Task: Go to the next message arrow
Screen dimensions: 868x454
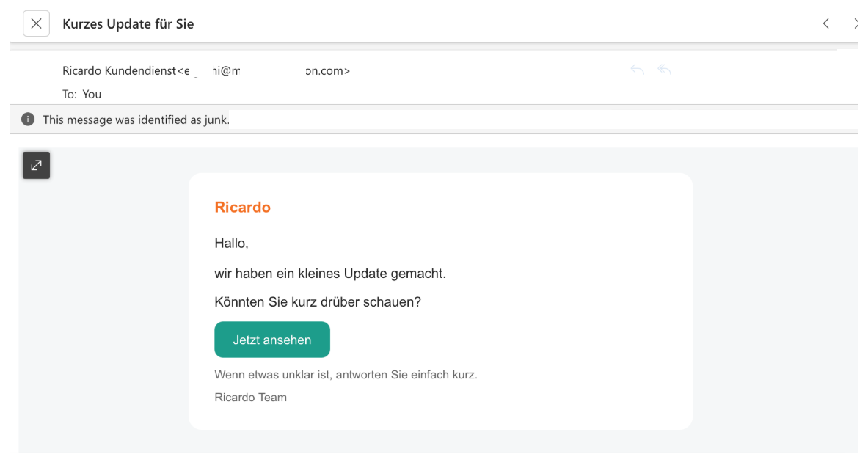Action: point(856,23)
